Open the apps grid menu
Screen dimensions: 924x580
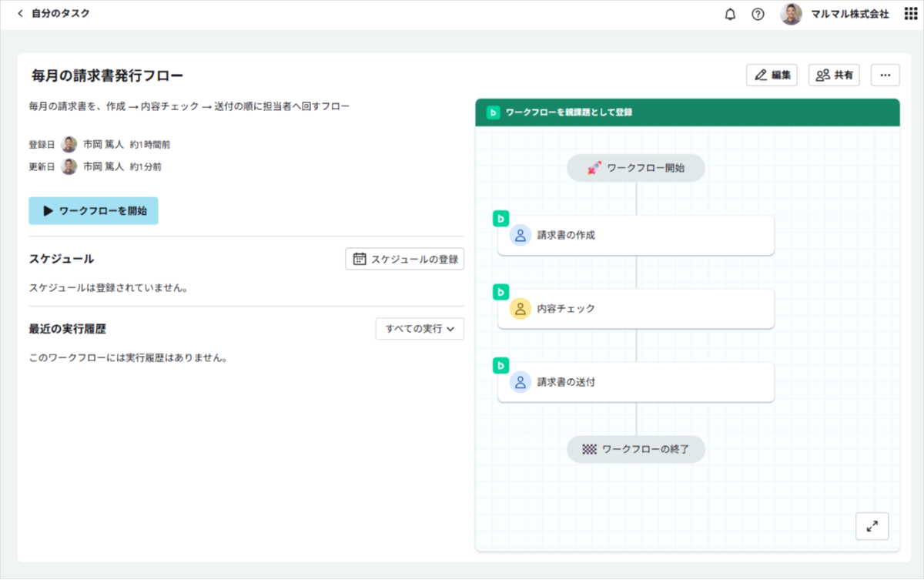coord(910,14)
